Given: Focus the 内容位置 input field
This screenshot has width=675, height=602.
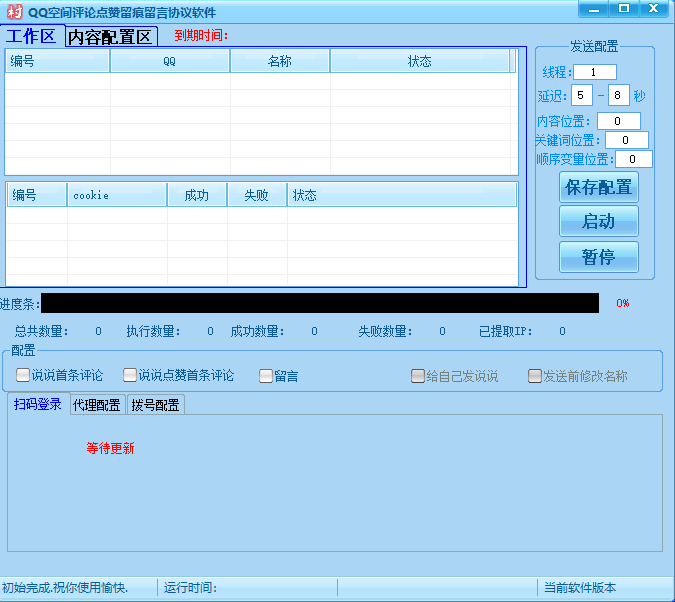Looking at the screenshot, I should point(618,121).
